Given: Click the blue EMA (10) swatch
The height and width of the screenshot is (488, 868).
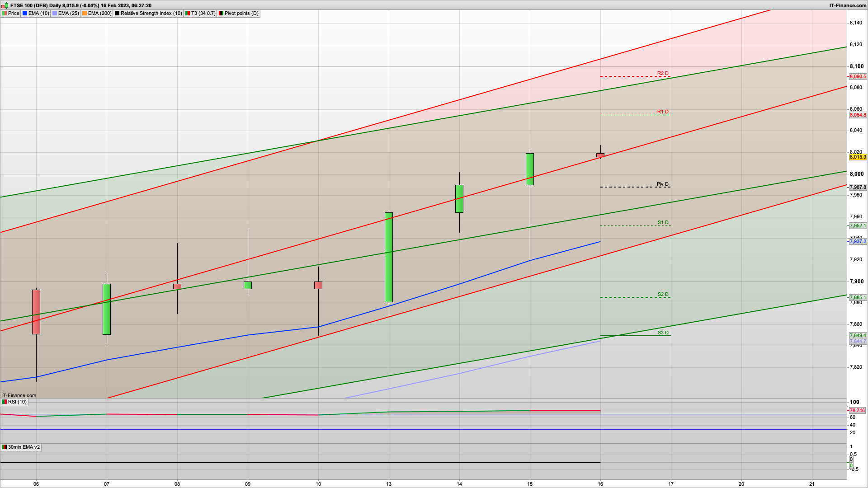Looking at the screenshot, I should click(x=25, y=14).
